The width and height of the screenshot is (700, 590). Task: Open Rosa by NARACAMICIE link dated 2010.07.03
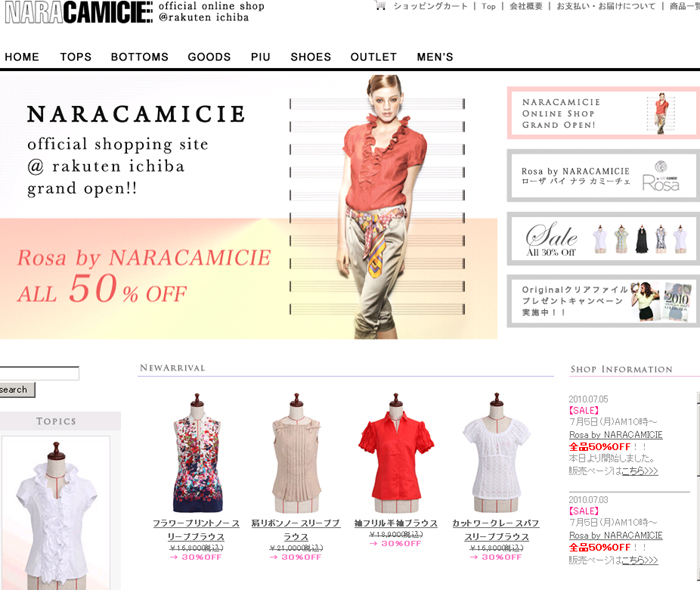(x=616, y=535)
